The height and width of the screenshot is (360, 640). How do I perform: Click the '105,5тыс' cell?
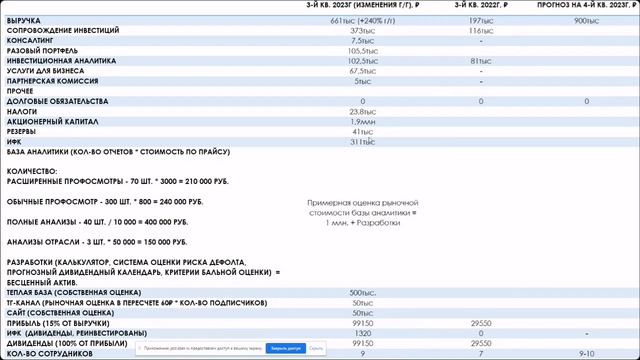[362, 51]
